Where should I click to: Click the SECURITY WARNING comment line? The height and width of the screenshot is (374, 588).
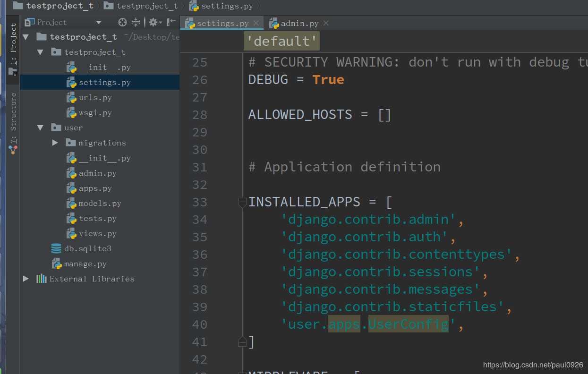[418, 62]
